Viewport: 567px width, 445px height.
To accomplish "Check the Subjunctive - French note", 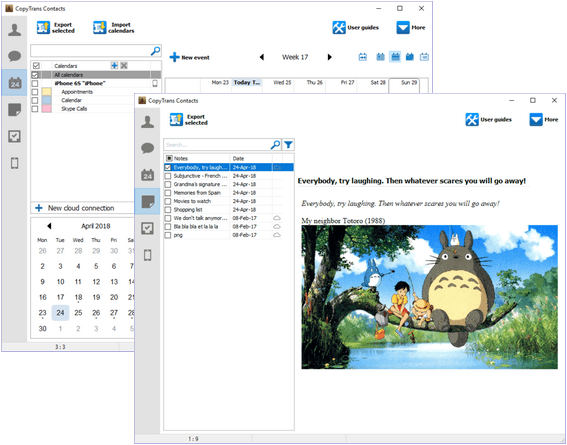I will [x=168, y=176].
